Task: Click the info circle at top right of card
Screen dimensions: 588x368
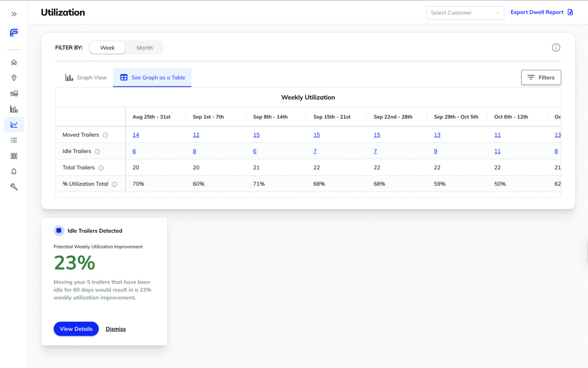Action: (x=556, y=47)
